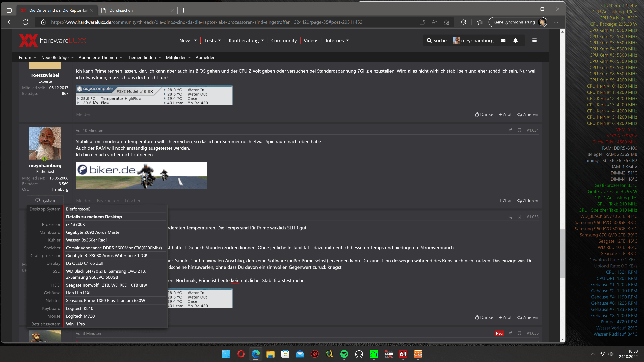This screenshot has width=644, height=362.
Task: Open browser extensions puzzle icon
Action: (x=463, y=22)
